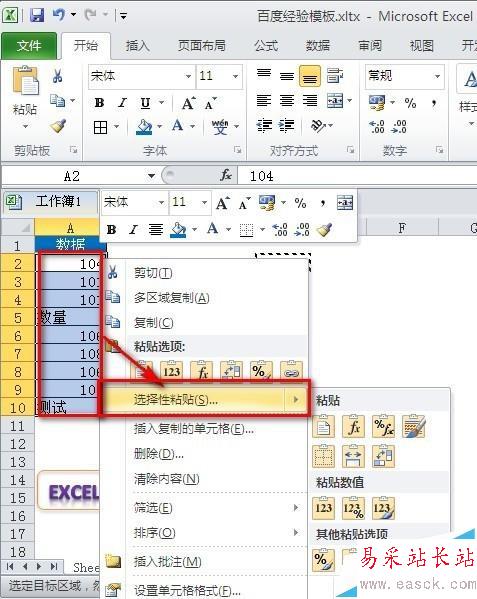The image size is (477, 599).
Task: Click the Paste Formulas fx icon in context menu
Action: tap(202, 371)
